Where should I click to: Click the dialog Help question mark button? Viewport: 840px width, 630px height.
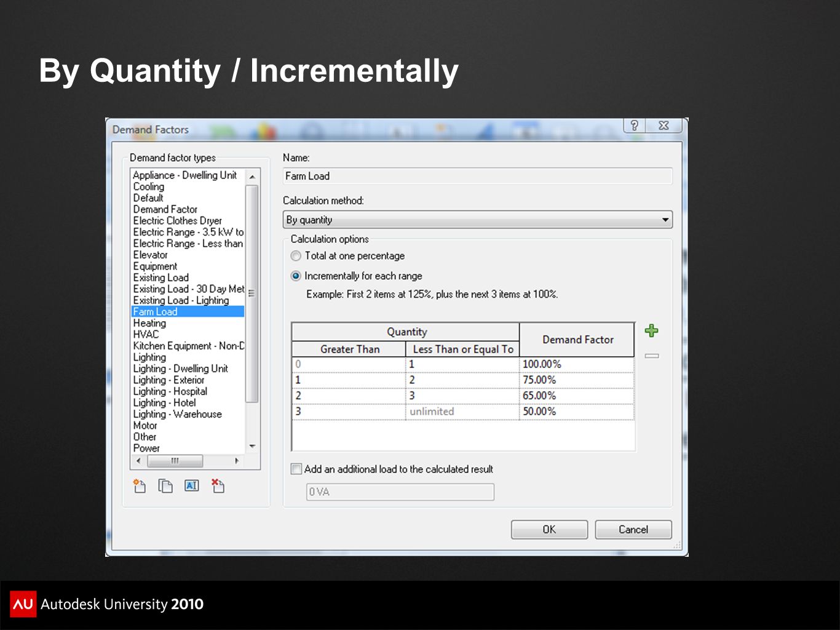(635, 126)
